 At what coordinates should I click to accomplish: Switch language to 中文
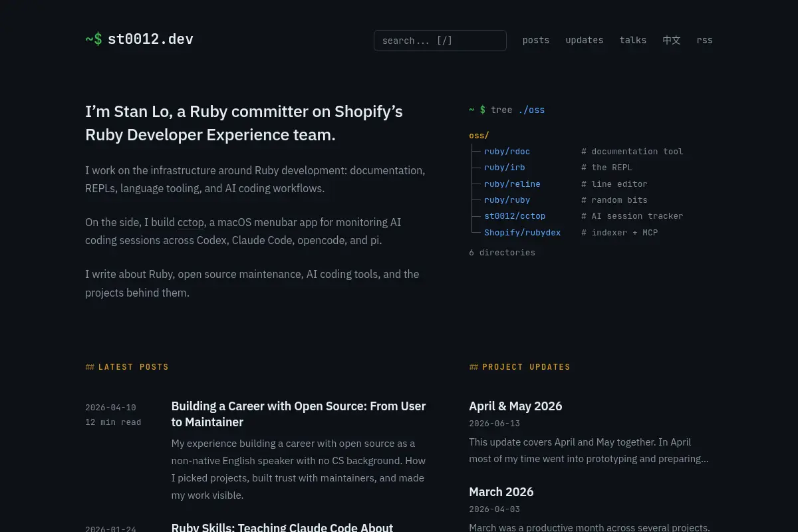point(672,40)
